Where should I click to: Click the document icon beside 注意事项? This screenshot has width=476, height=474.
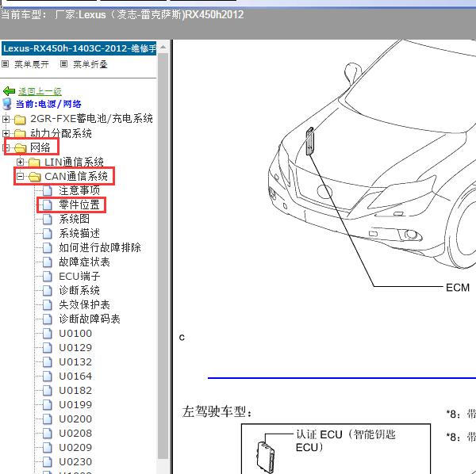tap(48, 190)
